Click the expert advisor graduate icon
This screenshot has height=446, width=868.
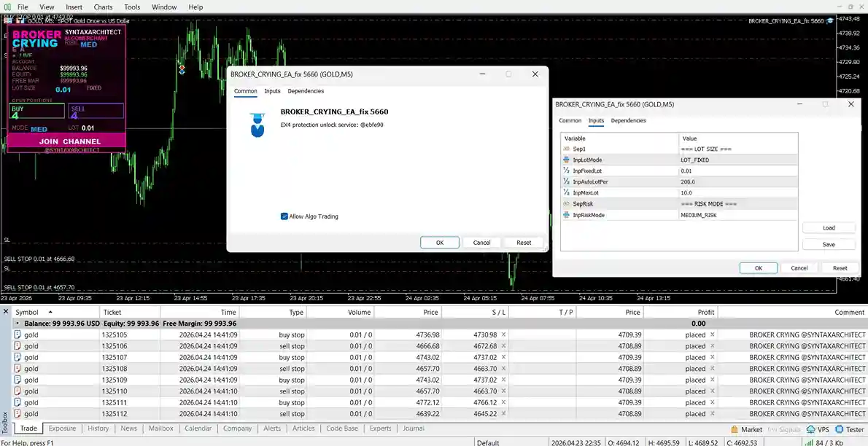[257, 125]
